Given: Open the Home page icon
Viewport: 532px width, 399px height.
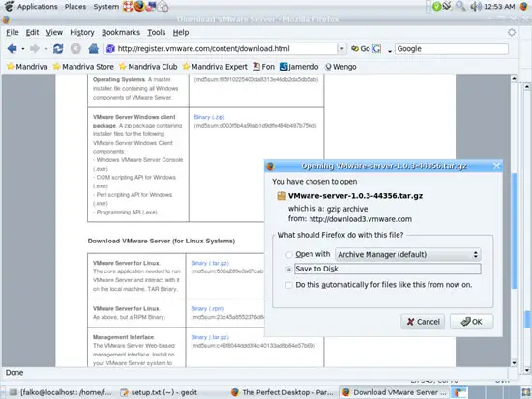Looking at the screenshot, I should (93, 49).
